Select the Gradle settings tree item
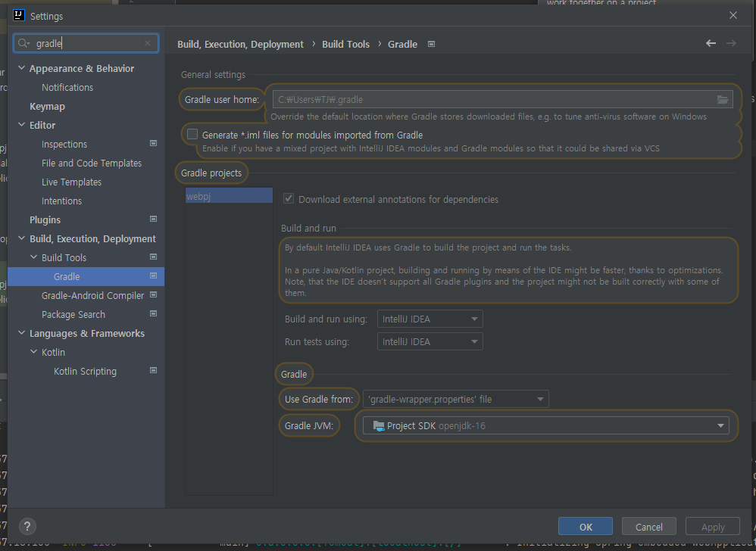Viewport: 756px width, 551px height. [86, 276]
